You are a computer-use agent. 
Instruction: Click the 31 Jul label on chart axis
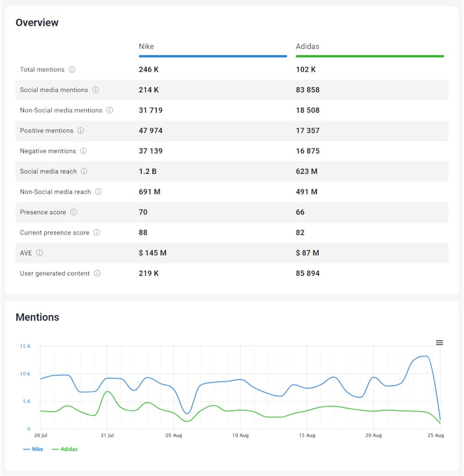pos(107,435)
